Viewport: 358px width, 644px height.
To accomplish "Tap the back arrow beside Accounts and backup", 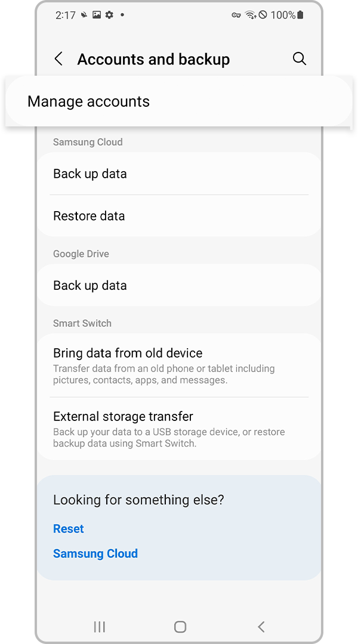I will tap(58, 58).
